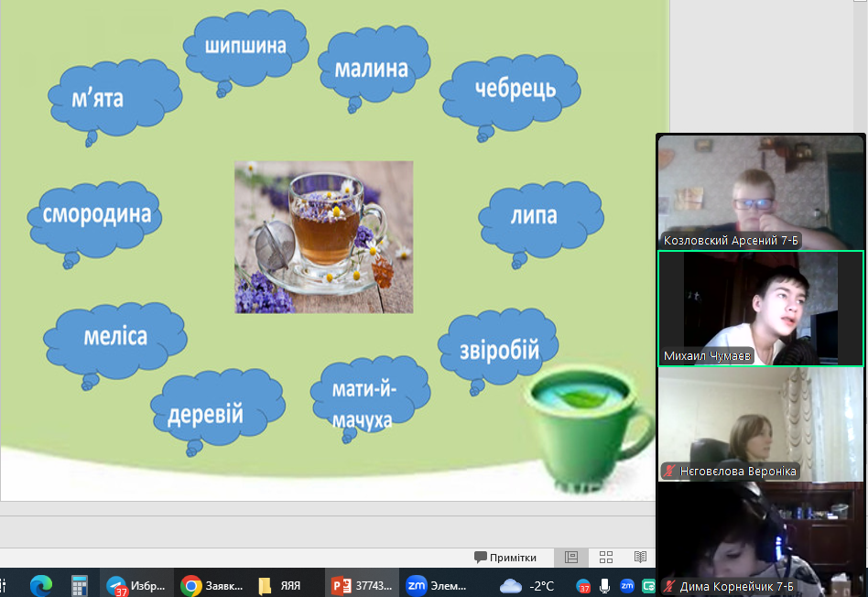The height and width of the screenshot is (597, 868).
Task: Click Telegram tray icon with 37 badge
Action: [x=583, y=585]
